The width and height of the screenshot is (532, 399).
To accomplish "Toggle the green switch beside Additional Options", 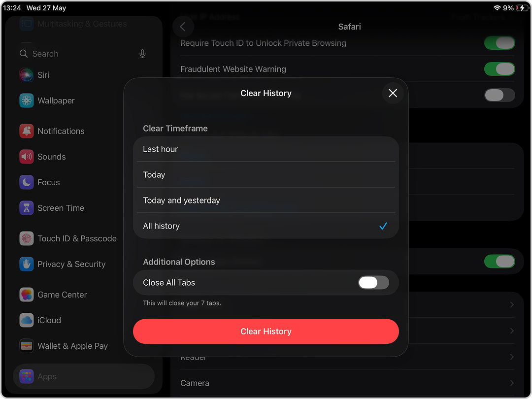I will point(499,262).
